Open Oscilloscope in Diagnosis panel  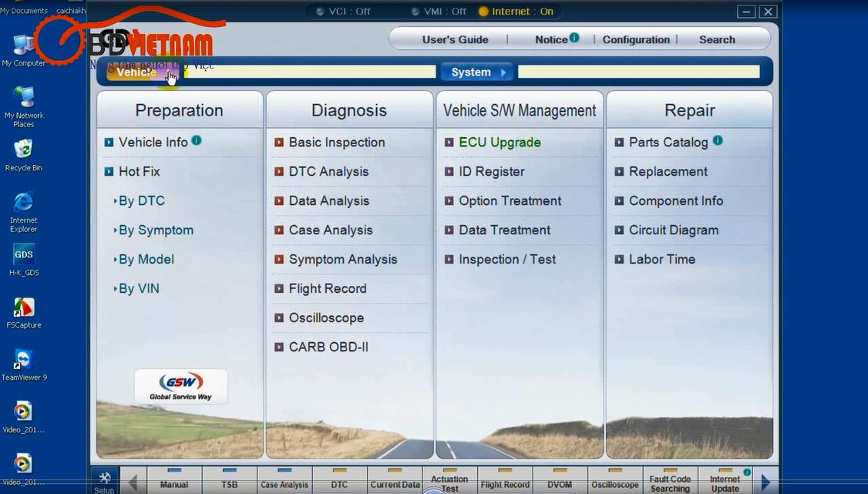pyautogui.click(x=326, y=318)
